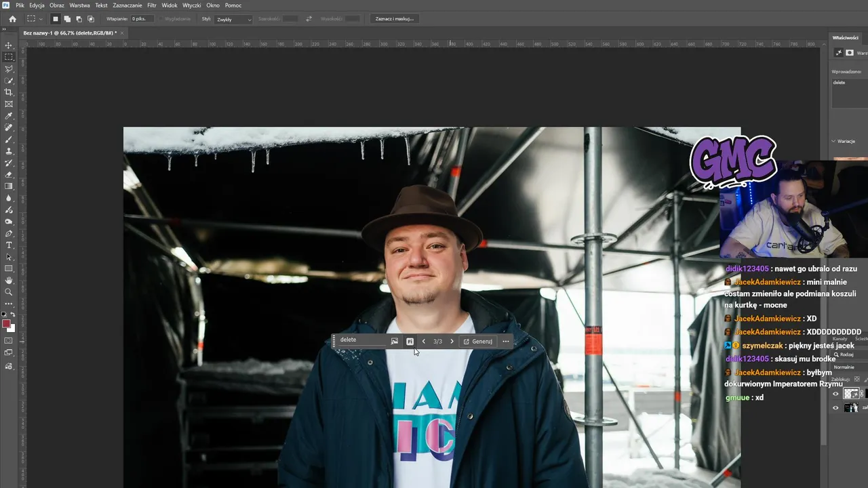Select the Właściwości panel tab

pyautogui.click(x=846, y=37)
